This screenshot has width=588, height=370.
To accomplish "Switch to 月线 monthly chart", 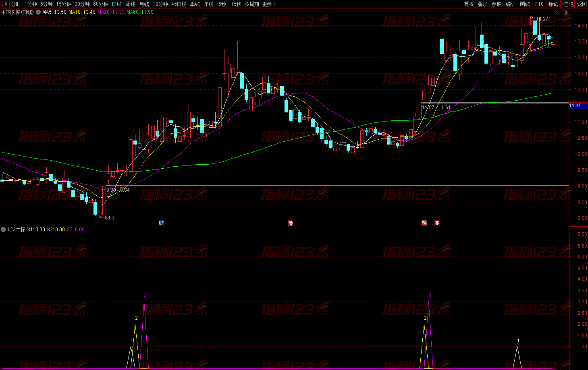I will [144, 4].
